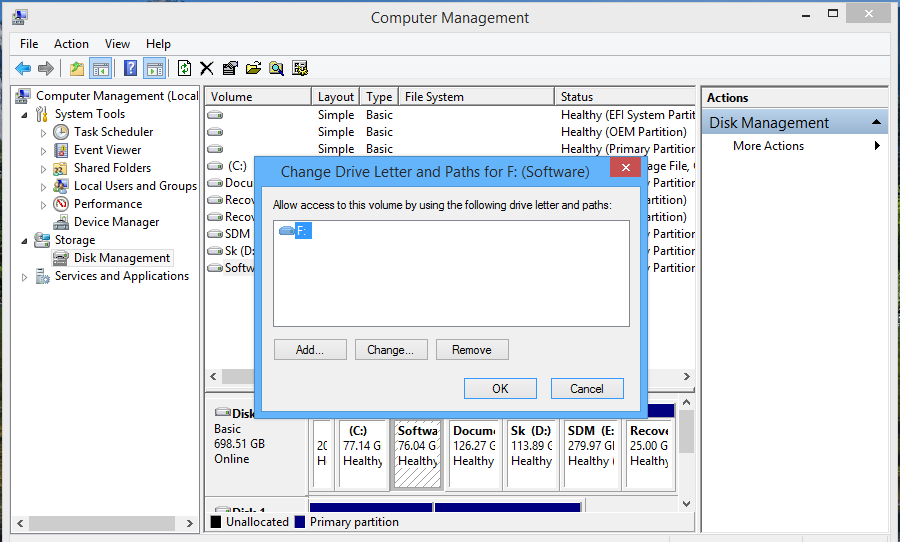Click the Cancel button
This screenshot has width=900, height=542.
point(587,389)
